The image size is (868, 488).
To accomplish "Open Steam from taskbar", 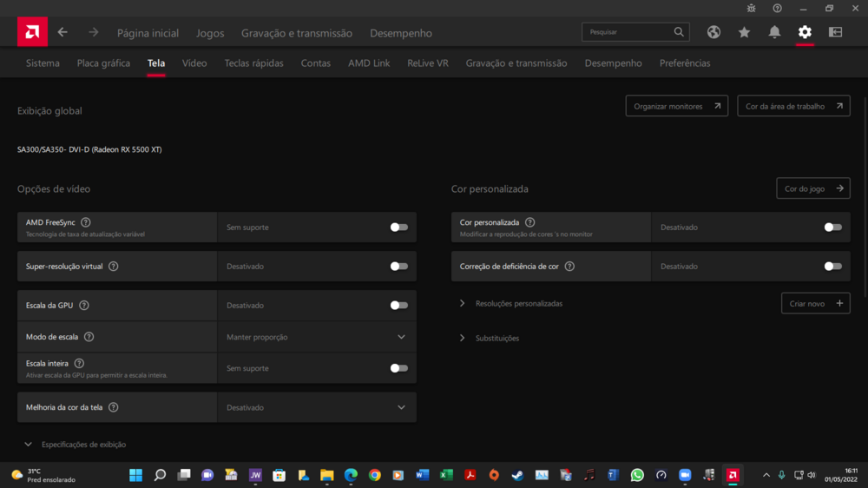I will coord(517,475).
